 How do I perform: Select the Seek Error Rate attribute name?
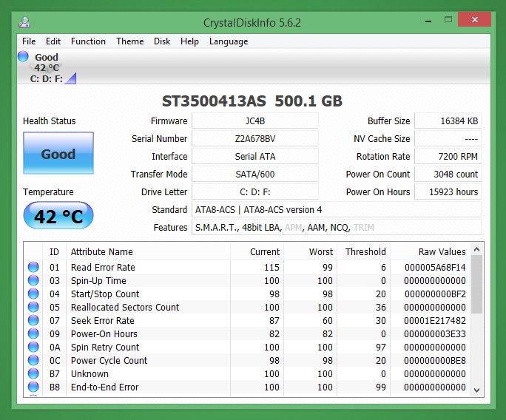coord(103,320)
